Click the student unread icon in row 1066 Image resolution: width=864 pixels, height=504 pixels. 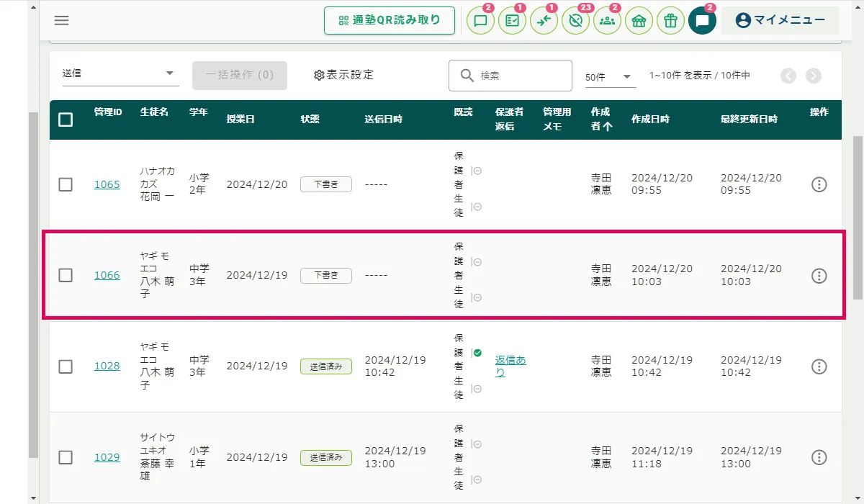(477, 297)
